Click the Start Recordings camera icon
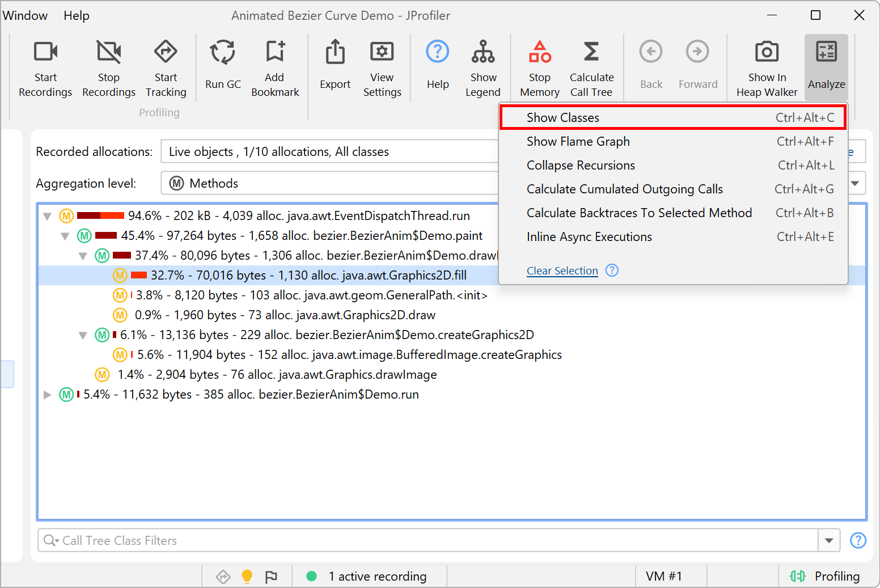 pyautogui.click(x=45, y=52)
